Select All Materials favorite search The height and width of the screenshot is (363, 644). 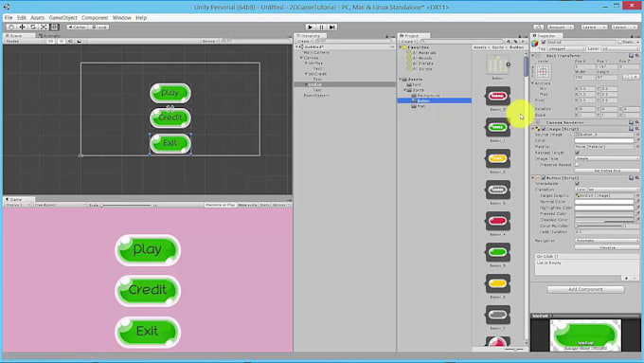click(x=421, y=53)
